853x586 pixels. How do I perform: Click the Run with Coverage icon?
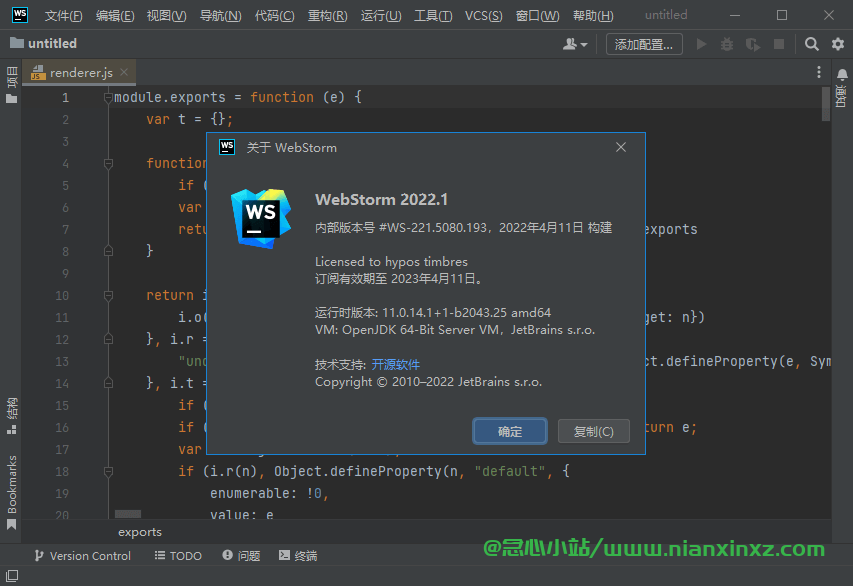(753, 44)
